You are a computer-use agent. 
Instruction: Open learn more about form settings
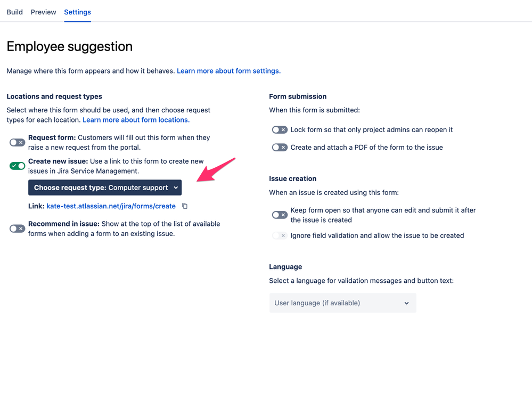228,70
